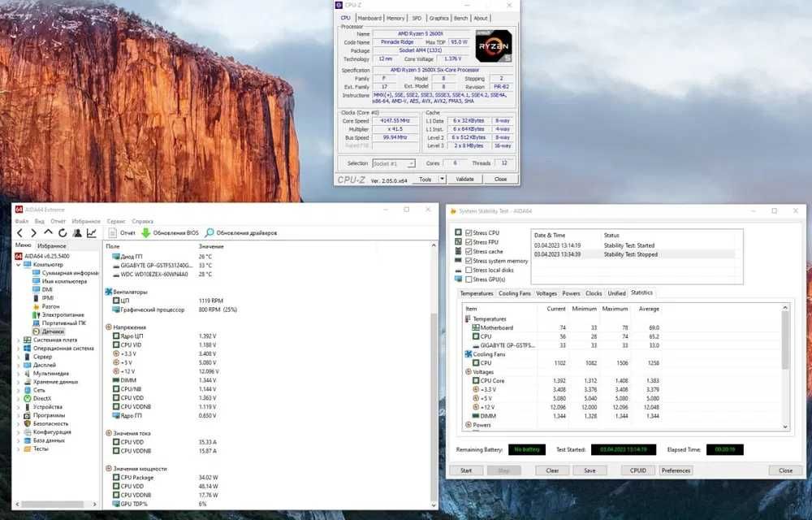Switch to About tab in CPU-Z
The image size is (812, 520).
[x=481, y=18]
